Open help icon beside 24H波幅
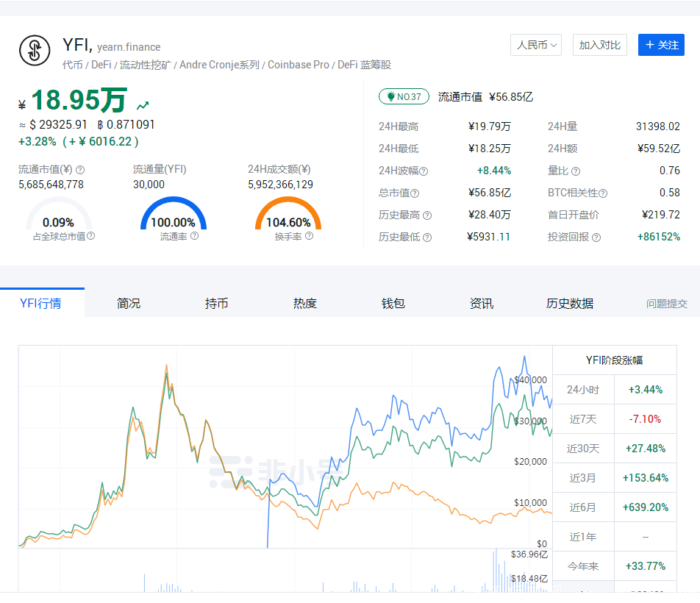This screenshot has width=700, height=603. pos(424,171)
